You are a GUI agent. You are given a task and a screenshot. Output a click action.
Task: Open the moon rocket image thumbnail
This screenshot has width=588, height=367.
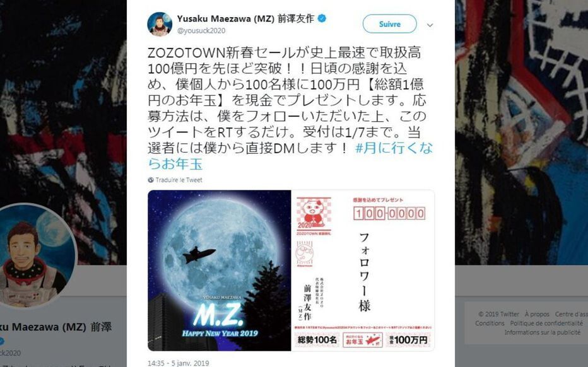220,271
